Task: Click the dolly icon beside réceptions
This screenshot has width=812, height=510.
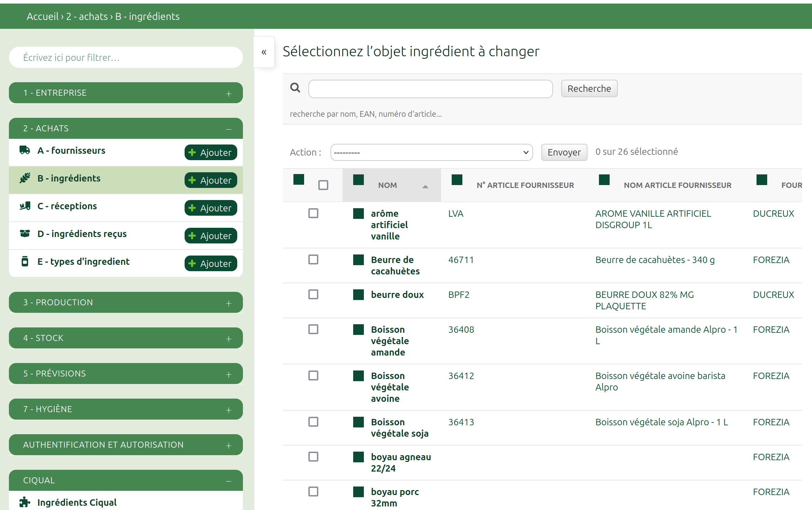Action: (x=25, y=206)
